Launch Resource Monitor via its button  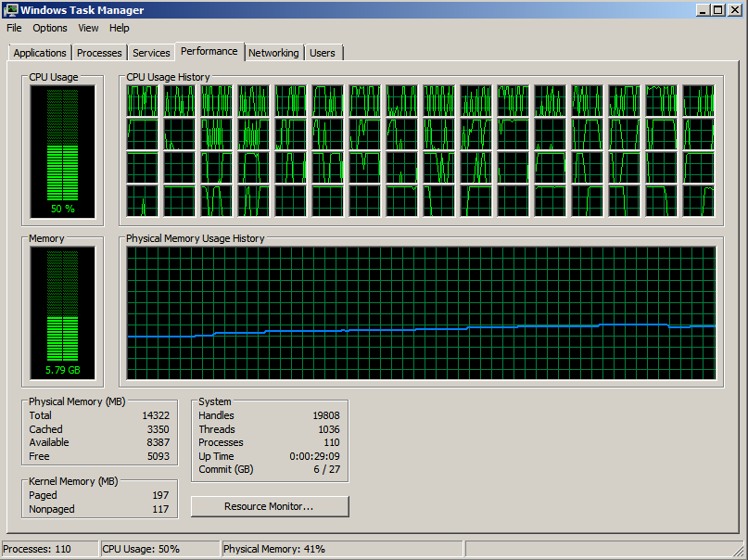coord(270,506)
